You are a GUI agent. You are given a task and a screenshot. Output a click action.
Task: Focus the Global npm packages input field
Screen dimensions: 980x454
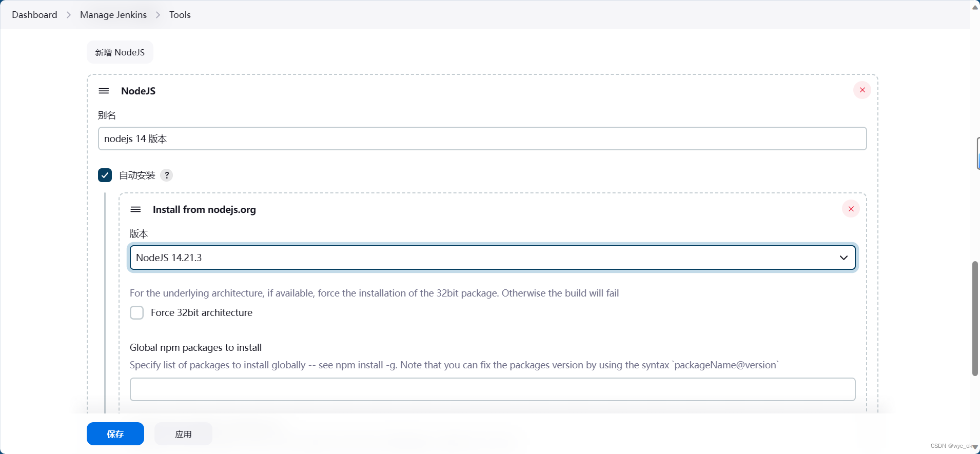pos(493,389)
